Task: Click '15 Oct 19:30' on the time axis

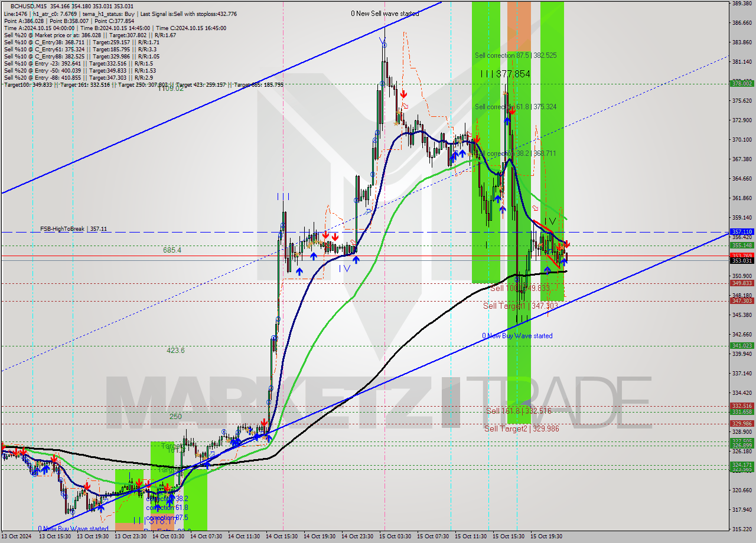Action: (546, 537)
